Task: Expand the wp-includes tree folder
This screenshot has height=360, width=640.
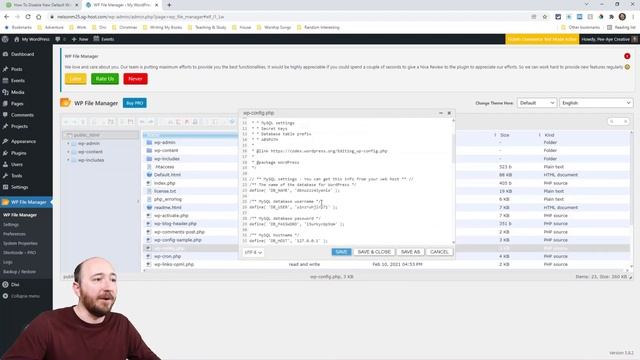Action: pyautogui.click(x=68, y=160)
